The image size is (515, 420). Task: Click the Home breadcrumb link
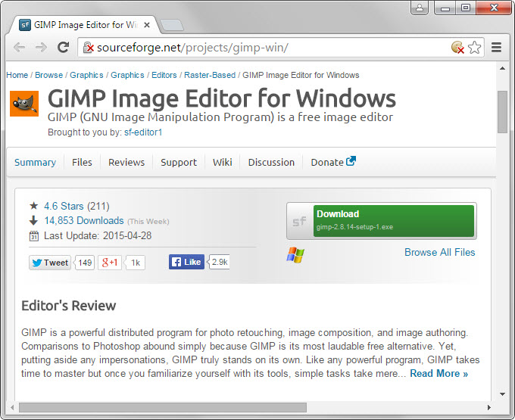[x=17, y=75]
